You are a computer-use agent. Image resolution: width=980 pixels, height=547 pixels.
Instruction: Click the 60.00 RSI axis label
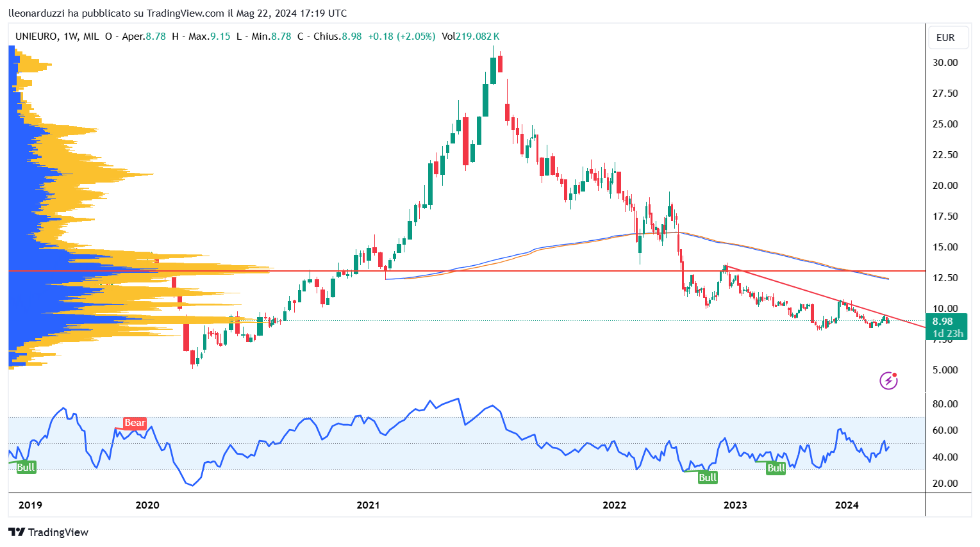point(945,430)
